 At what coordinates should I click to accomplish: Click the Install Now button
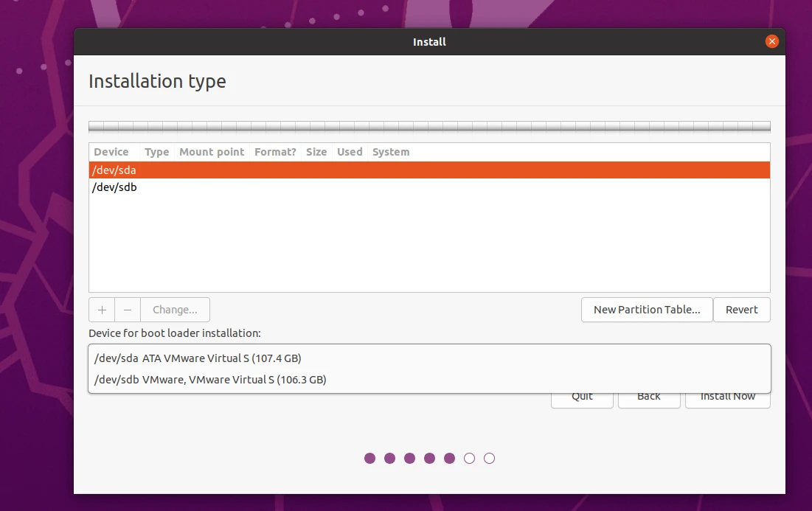[727, 400]
